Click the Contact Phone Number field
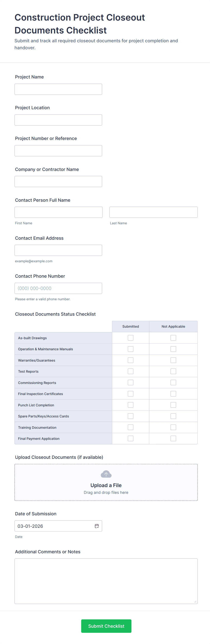This screenshot has height=644, width=210. tap(58, 288)
